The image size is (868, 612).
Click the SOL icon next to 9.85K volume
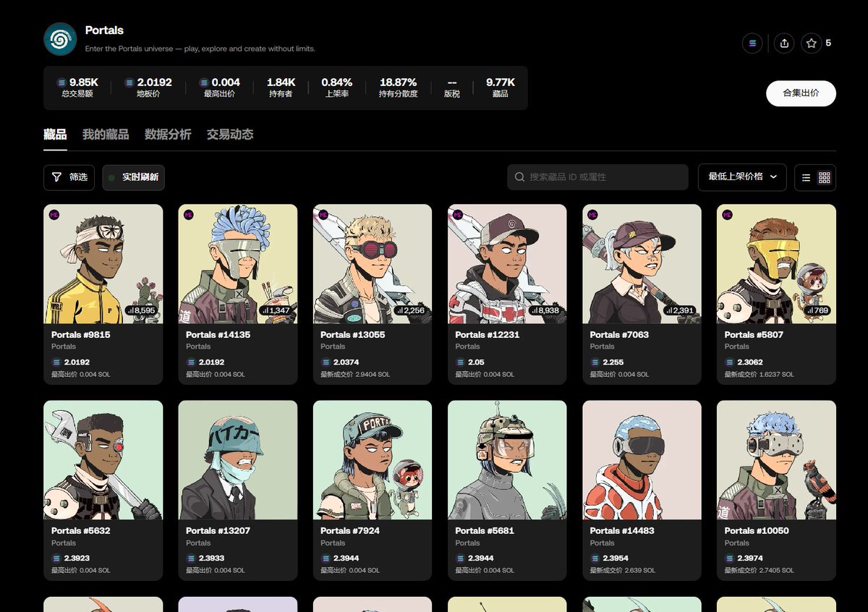pyautogui.click(x=61, y=82)
